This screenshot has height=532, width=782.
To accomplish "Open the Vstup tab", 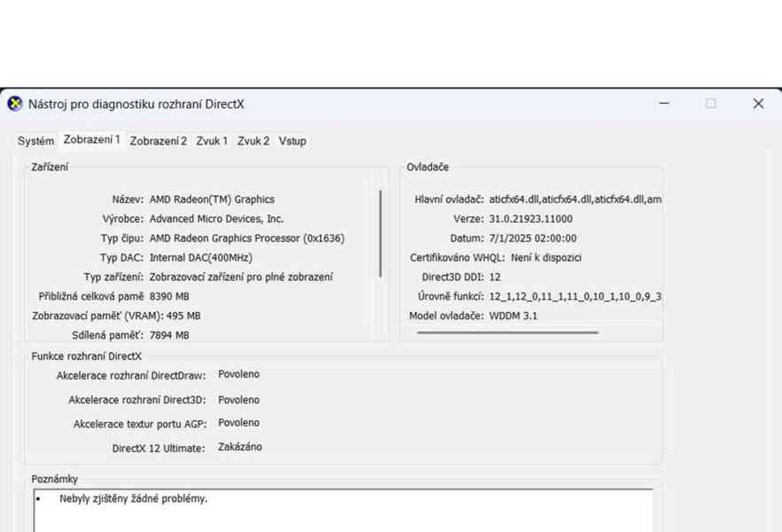I will [293, 140].
